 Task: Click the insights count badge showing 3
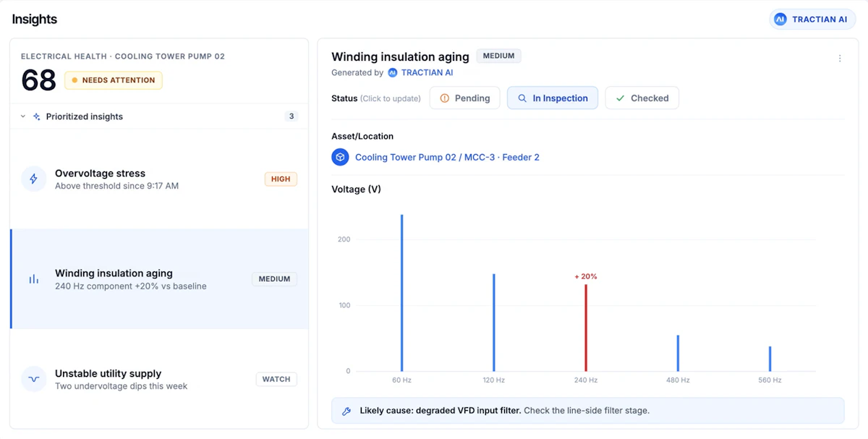click(292, 116)
